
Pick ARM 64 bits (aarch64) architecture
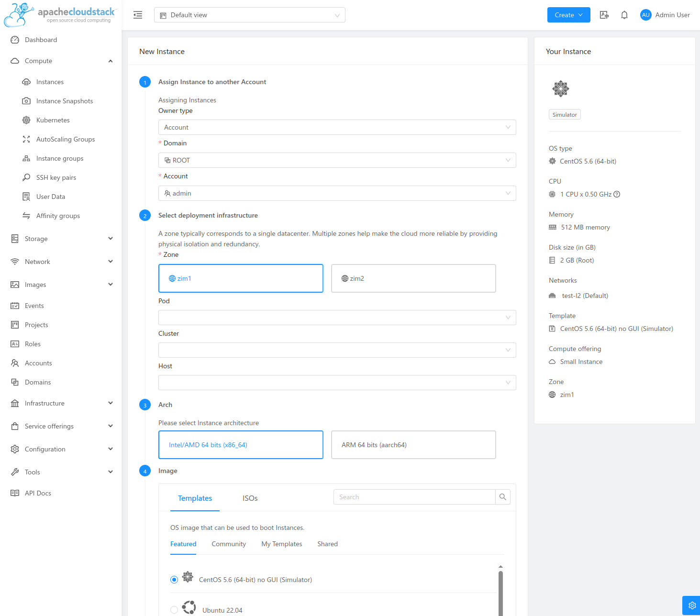[413, 445]
